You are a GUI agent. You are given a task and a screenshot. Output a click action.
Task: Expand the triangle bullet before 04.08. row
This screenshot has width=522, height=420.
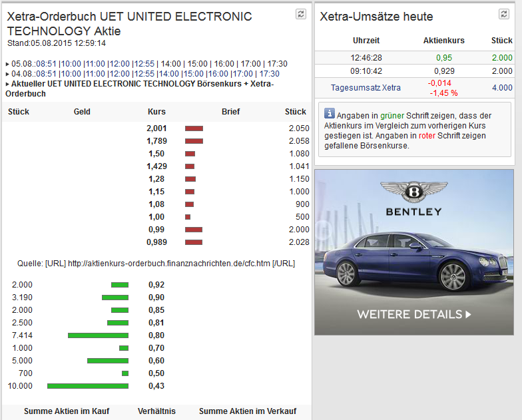coord(7,74)
